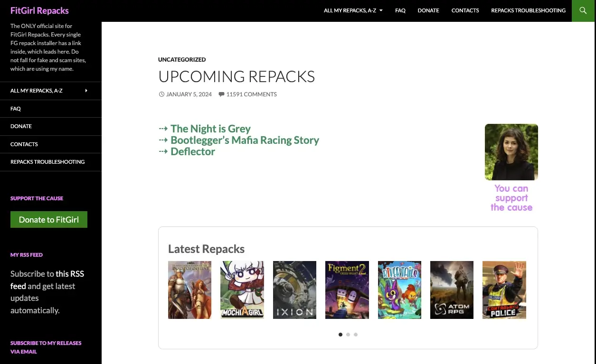Select the first carousel page dot
The image size is (596, 364).
pos(341,335)
